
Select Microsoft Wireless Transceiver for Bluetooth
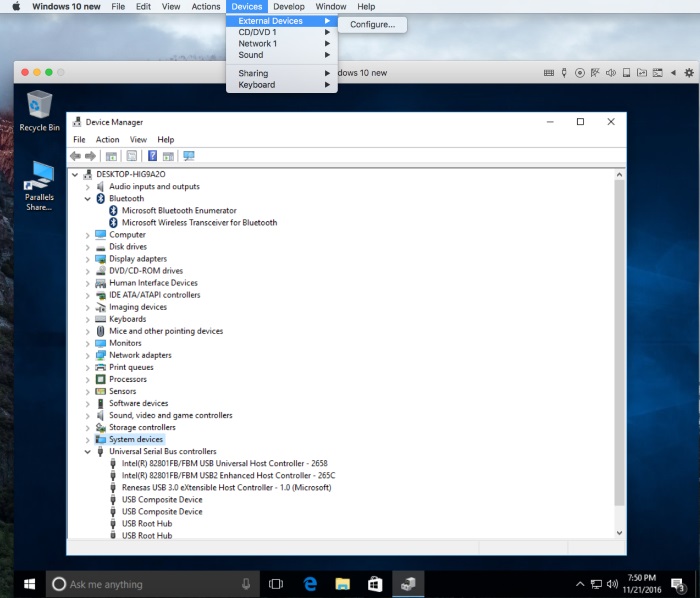coord(199,223)
